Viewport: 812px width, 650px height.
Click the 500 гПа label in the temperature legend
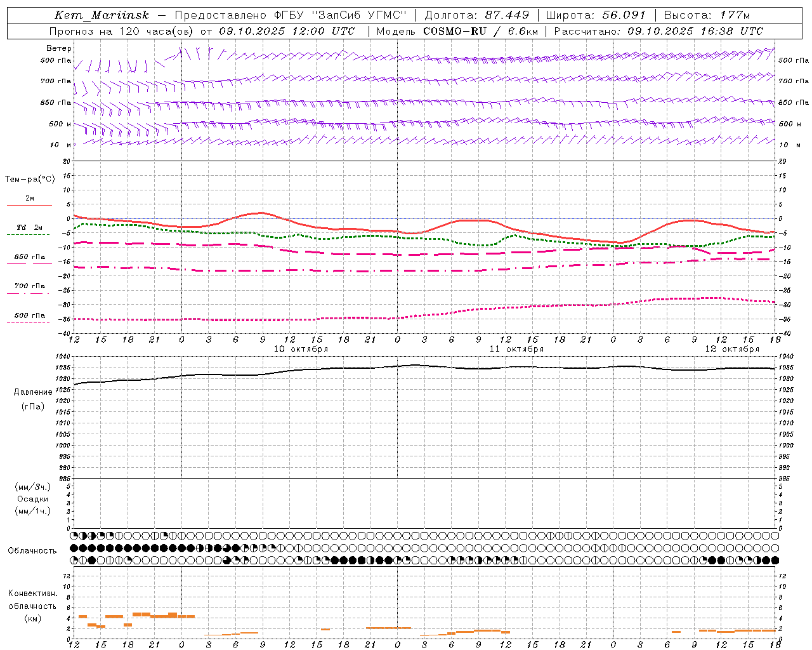click(30, 315)
